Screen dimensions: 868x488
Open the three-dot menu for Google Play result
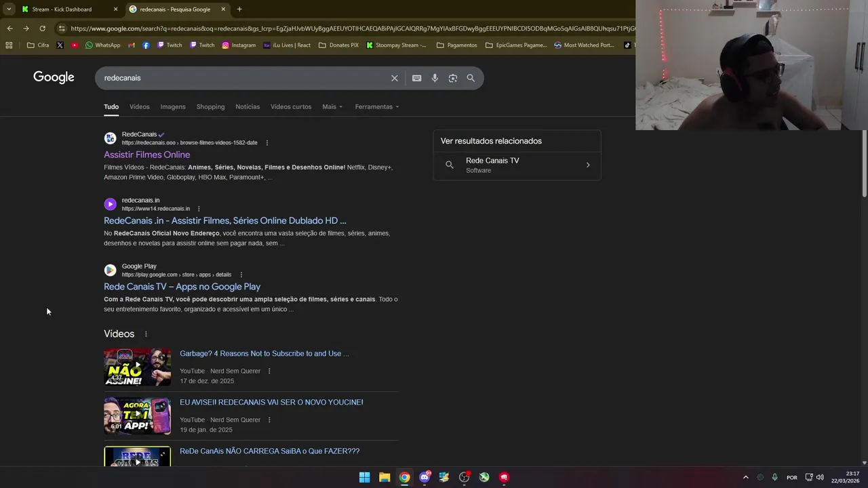tap(241, 274)
